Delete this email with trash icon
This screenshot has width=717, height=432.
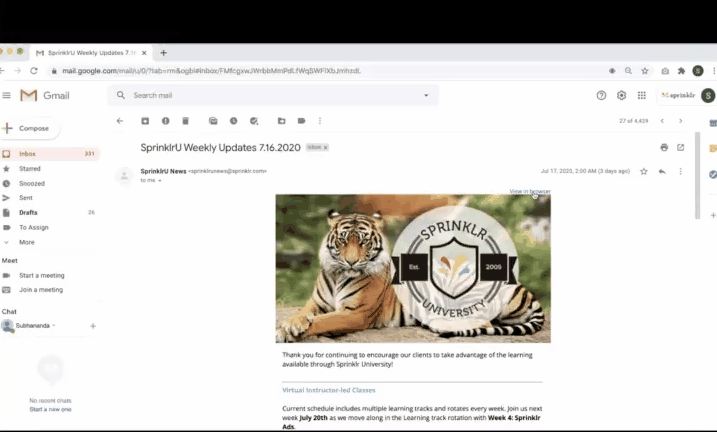tap(185, 121)
